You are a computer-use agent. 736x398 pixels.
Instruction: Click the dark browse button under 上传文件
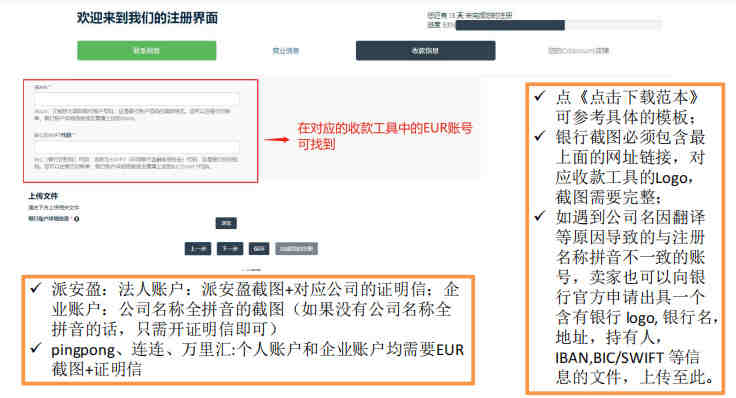(x=226, y=223)
